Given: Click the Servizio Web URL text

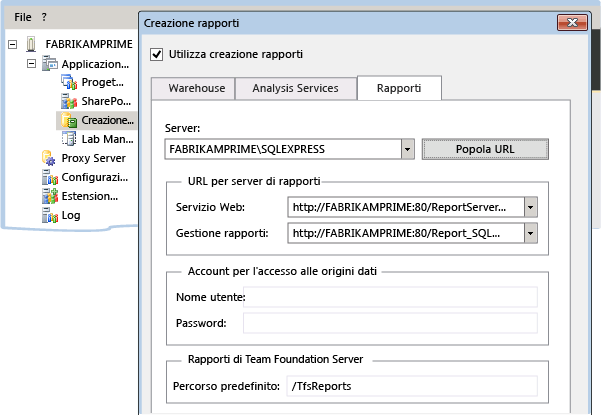Looking at the screenshot, I should pos(399,207).
